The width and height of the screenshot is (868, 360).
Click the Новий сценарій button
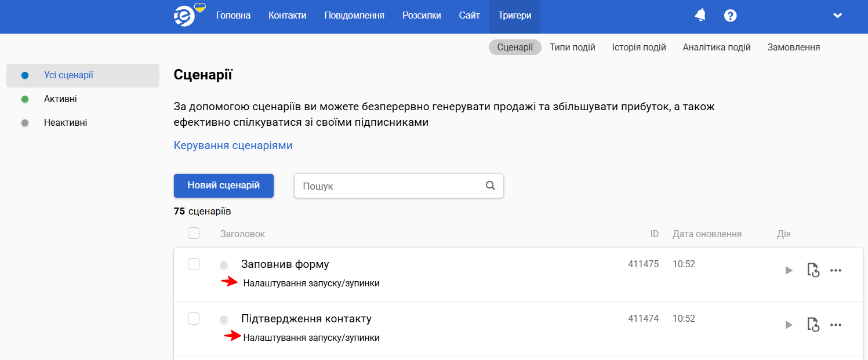[x=224, y=186]
